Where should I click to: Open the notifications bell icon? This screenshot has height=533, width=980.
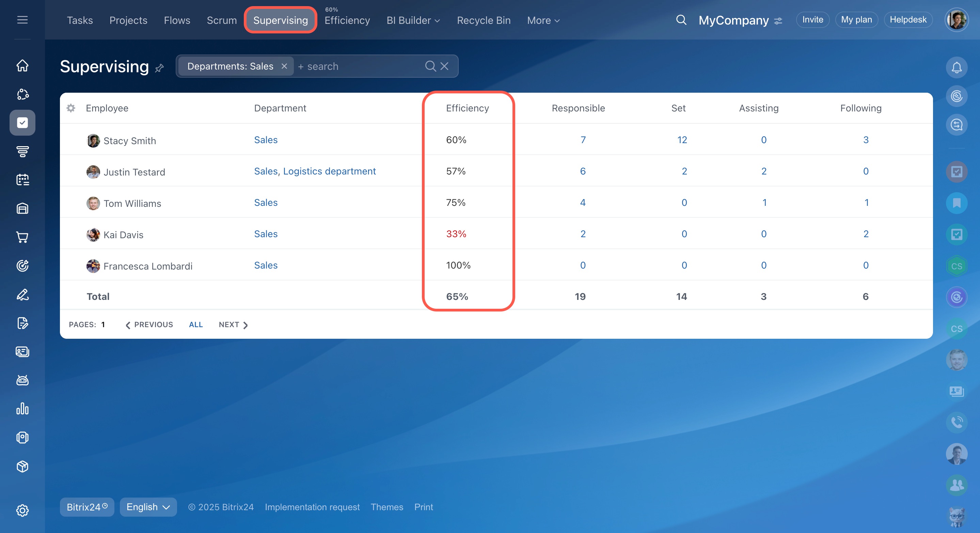(957, 68)
